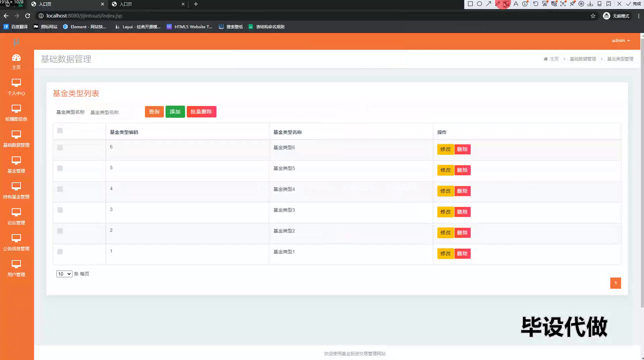Select the ellipse tool in the screenshot toolbar
Viewport: 644px width, 360px height.
pos(479,4)
